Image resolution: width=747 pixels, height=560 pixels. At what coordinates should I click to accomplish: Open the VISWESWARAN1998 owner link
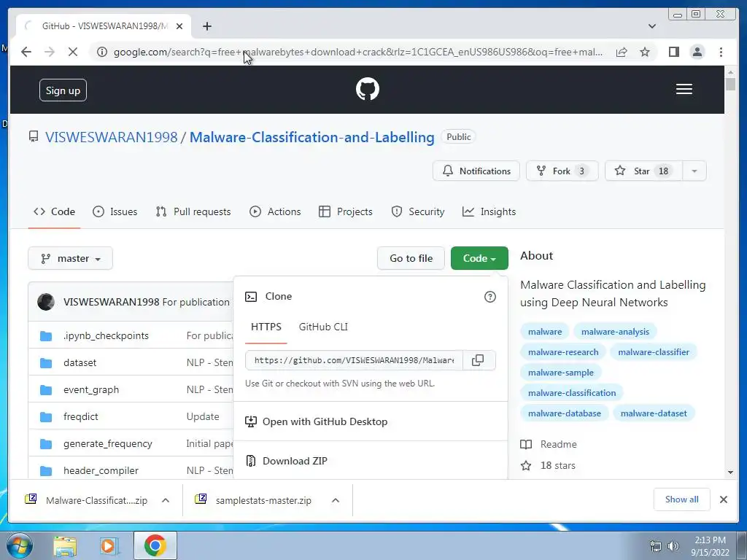coord(112,137)
